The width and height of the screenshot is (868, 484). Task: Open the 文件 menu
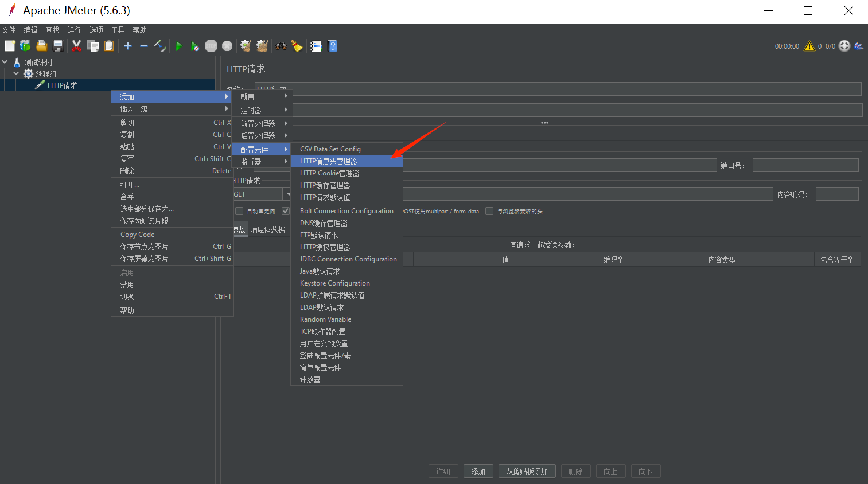[x=9, y=30]
